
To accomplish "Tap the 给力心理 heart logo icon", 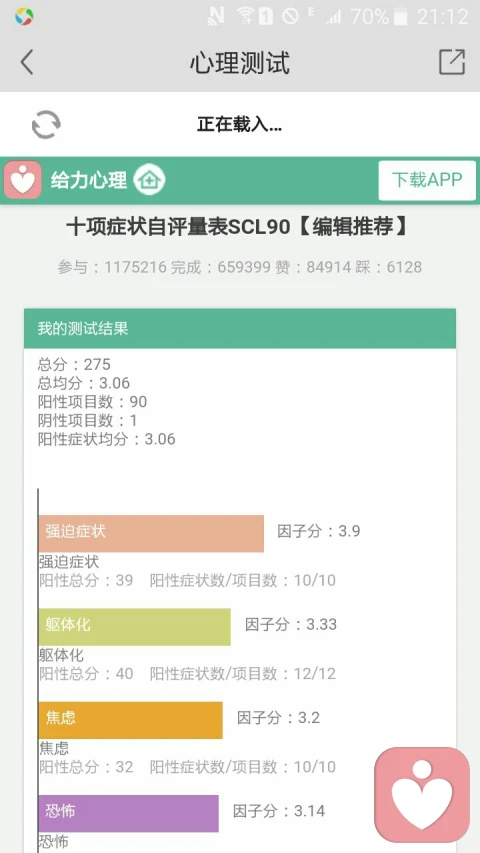I will pyautogui.click(x=23, y=180).
